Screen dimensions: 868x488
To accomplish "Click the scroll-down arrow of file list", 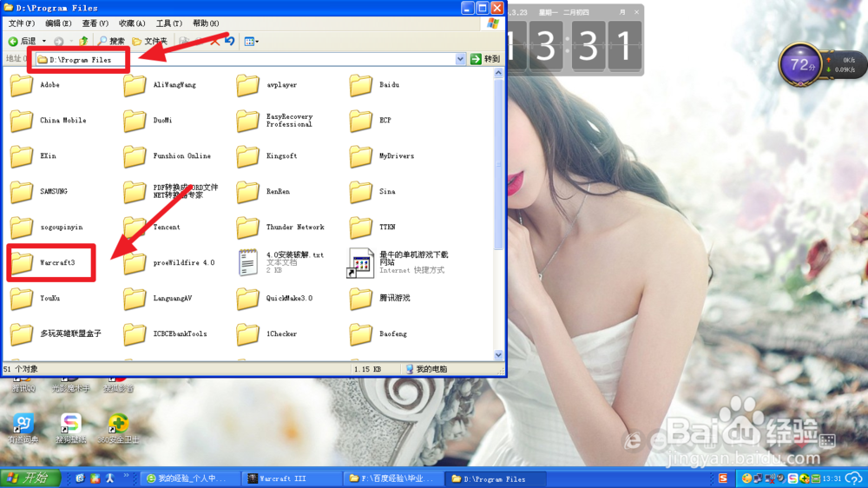I will point(498,355).
